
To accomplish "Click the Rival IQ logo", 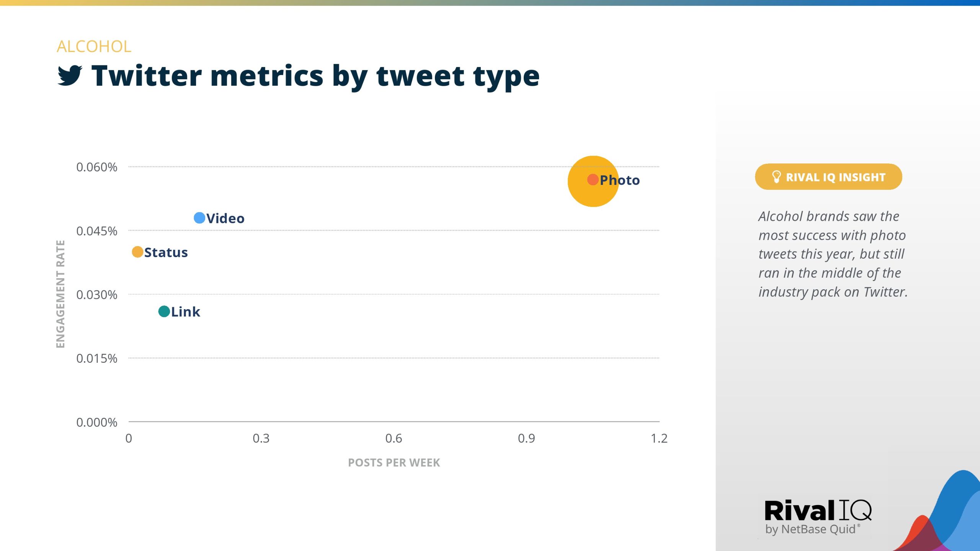I will tap(817, 510).
